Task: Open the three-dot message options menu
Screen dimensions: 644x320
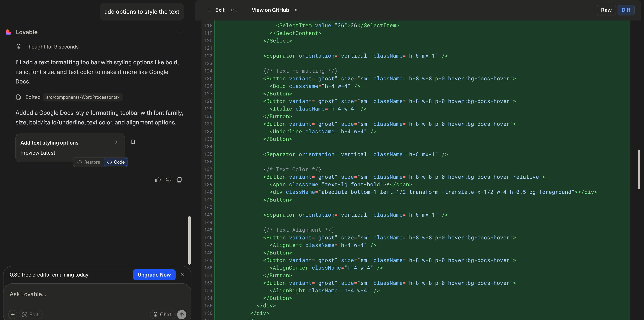Action: [178, 32]
